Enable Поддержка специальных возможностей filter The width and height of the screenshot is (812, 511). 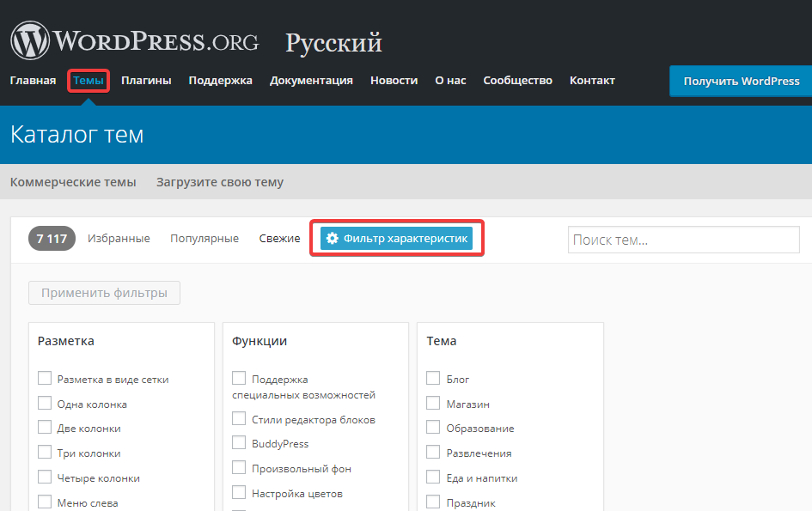click(x=239, y=378)
